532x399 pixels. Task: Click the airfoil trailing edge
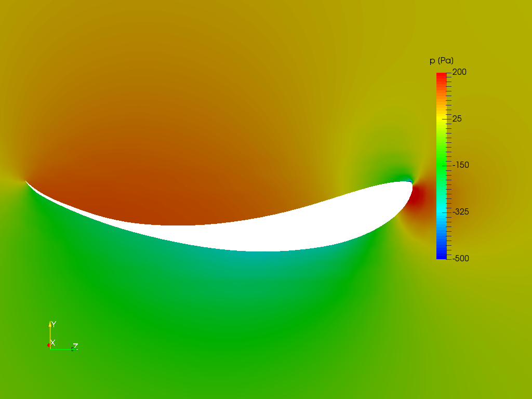[x=410, y=183]
